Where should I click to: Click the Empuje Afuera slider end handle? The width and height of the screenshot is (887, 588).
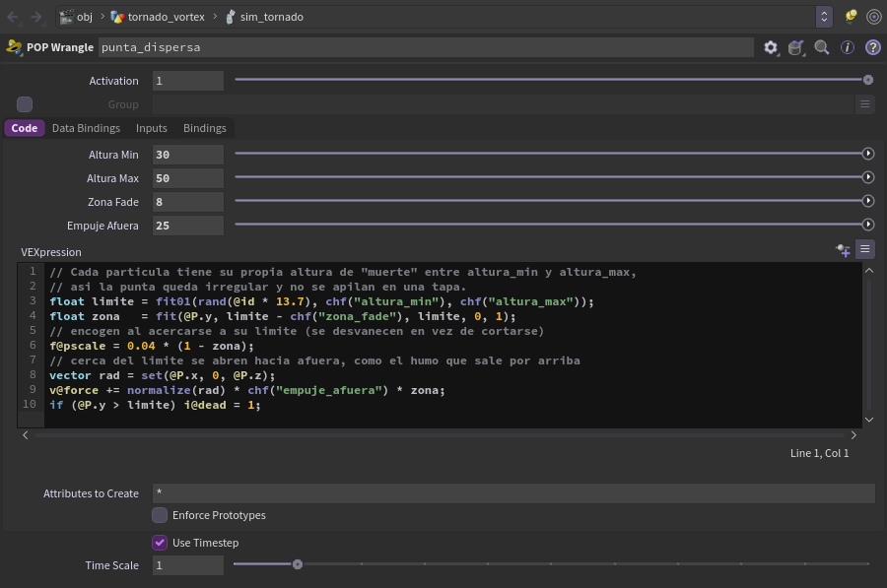(x=867, y=225)
